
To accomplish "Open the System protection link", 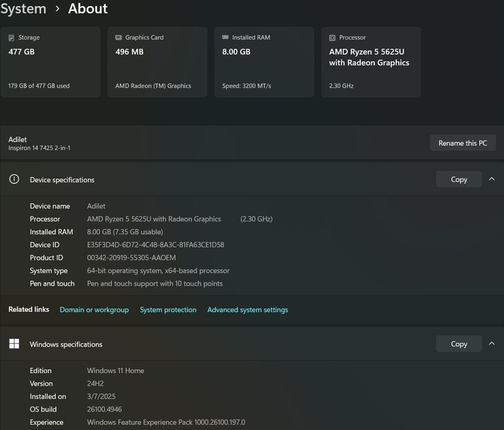I will (168, 310).
